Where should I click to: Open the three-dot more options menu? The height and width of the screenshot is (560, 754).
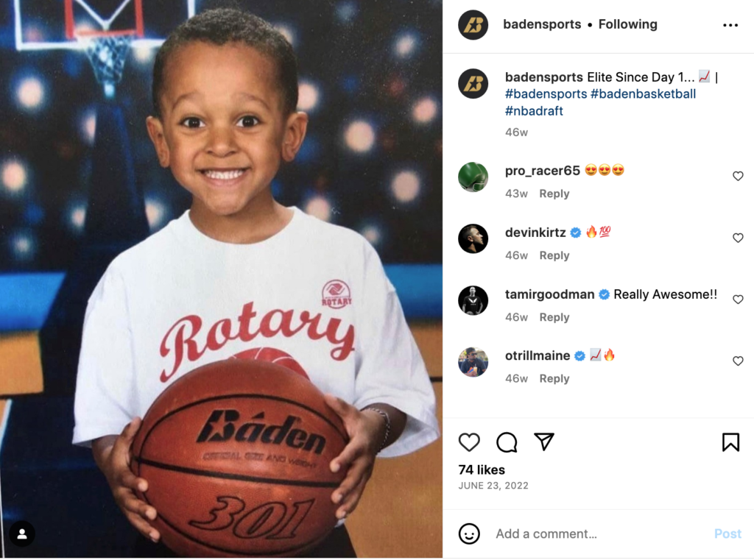pyautogui.click(x=730, y=25)
